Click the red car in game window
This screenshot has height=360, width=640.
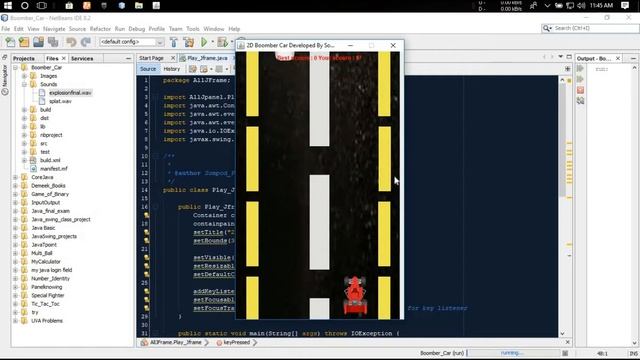[x=355, y=296]
